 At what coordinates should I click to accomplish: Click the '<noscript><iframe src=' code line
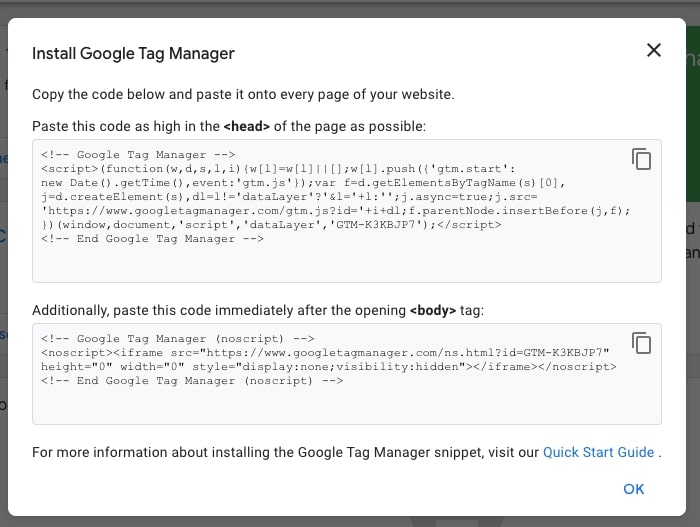325,353
